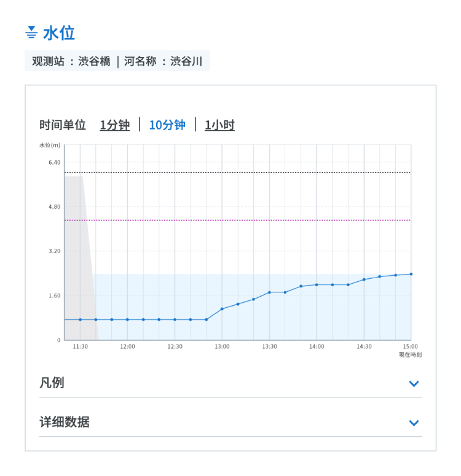The width and height of the screenshot is (461, 476).
Task: Click the 12:00 data point on chart
Action: [127, 319]
